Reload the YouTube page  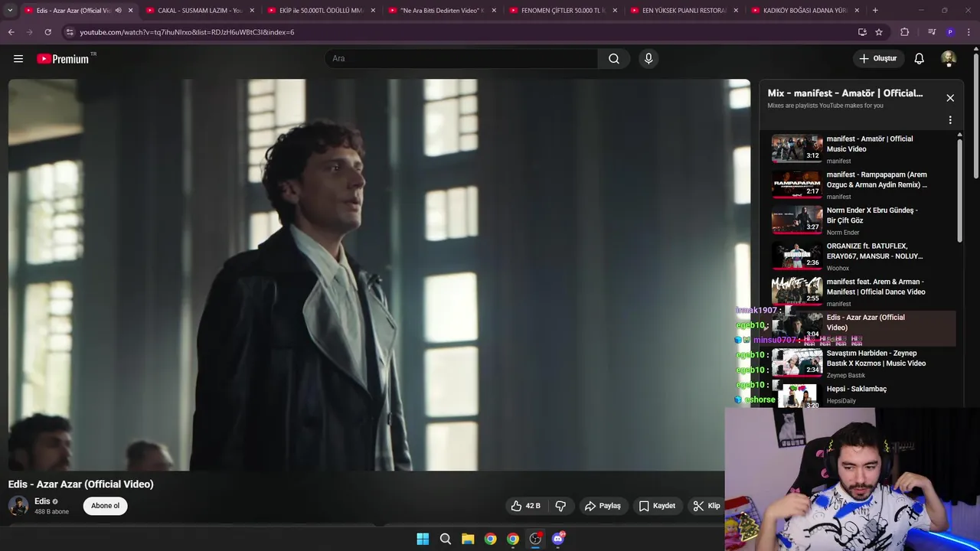[47, 32]
